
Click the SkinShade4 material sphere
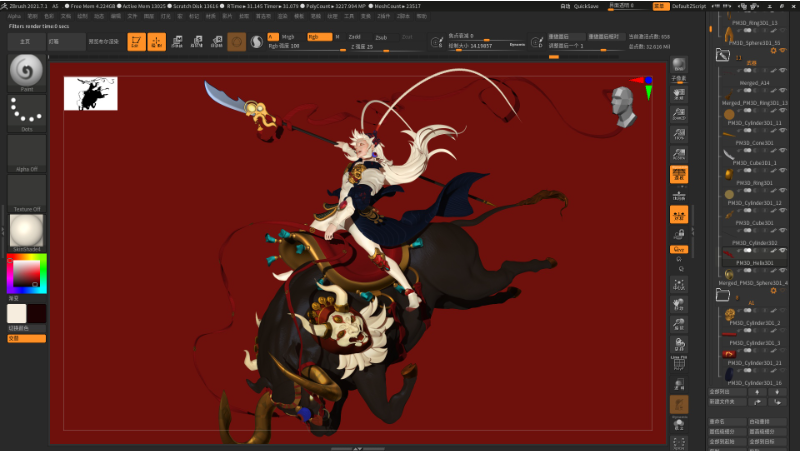(26, 231)
